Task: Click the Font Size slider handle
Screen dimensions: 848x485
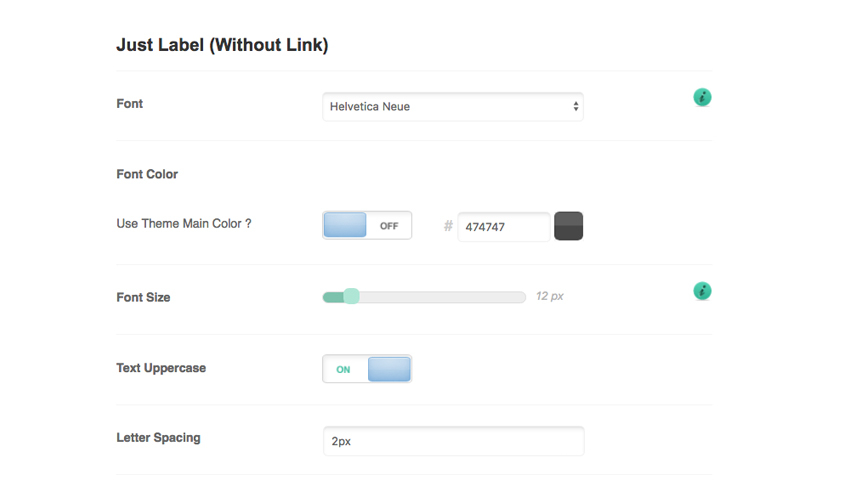Action: tap(351, 296)
